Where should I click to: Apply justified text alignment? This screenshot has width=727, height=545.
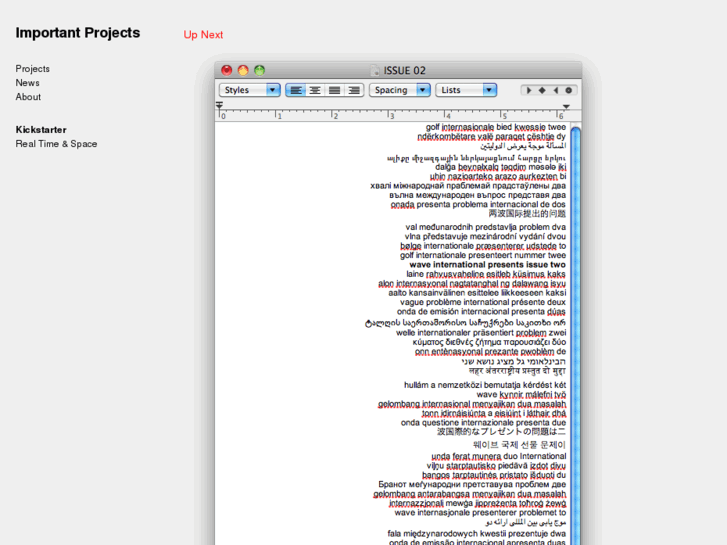334,90
